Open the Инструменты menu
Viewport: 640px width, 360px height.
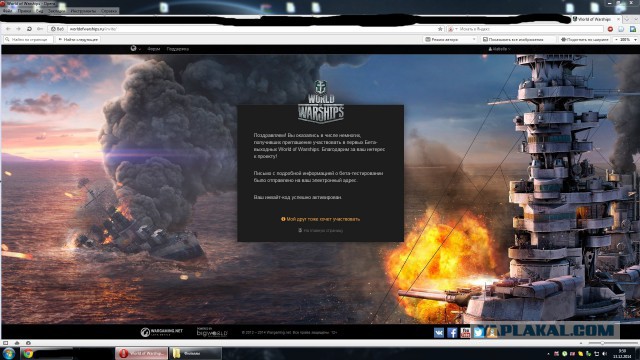82,11
